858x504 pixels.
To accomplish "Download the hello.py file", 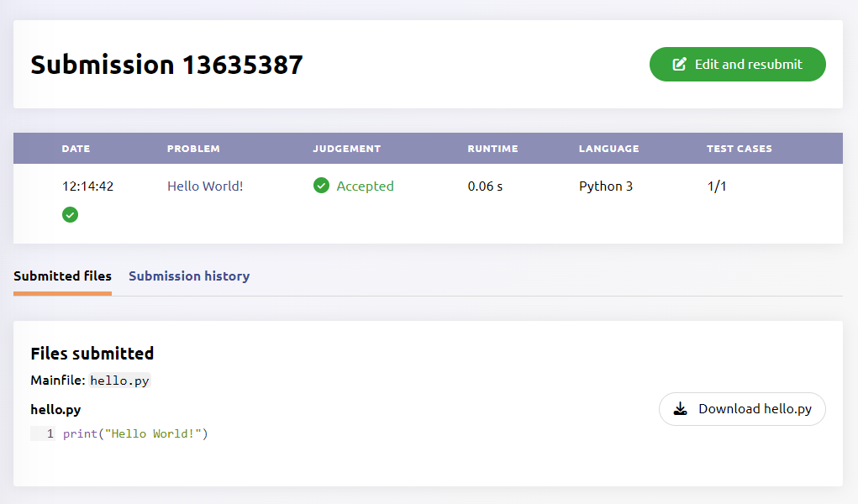I will pos(742,409).
